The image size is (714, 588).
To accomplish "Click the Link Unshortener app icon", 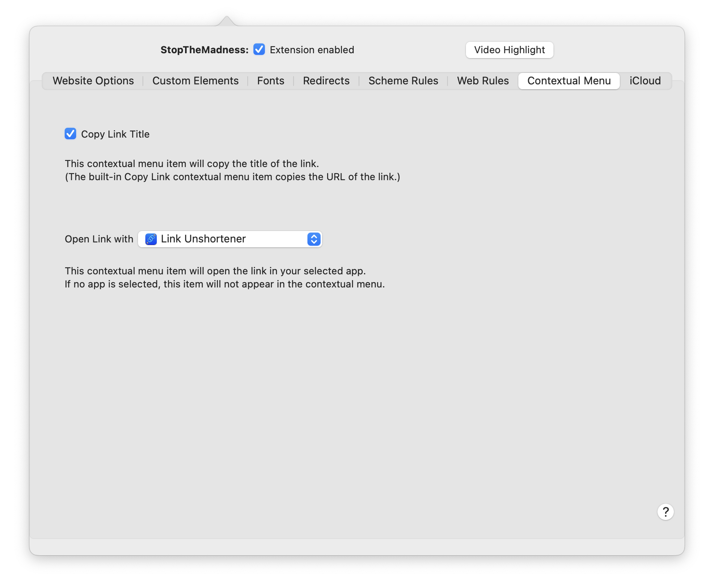I will point(151,239).
